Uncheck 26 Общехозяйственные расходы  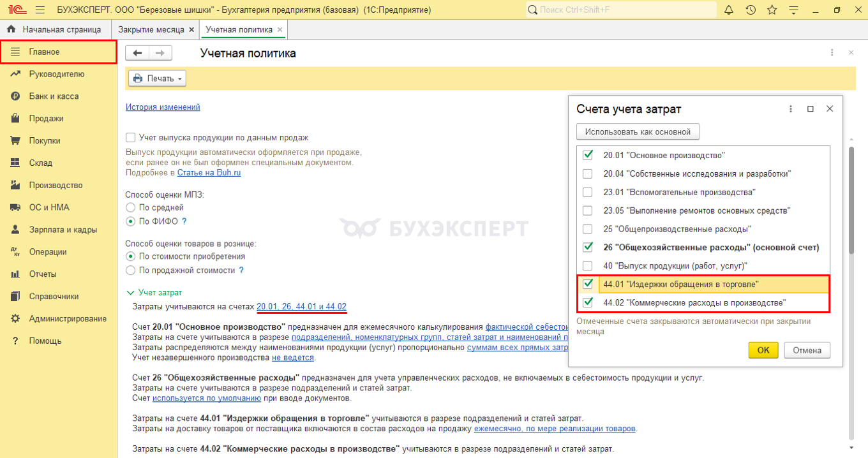(x=588, y=247)
